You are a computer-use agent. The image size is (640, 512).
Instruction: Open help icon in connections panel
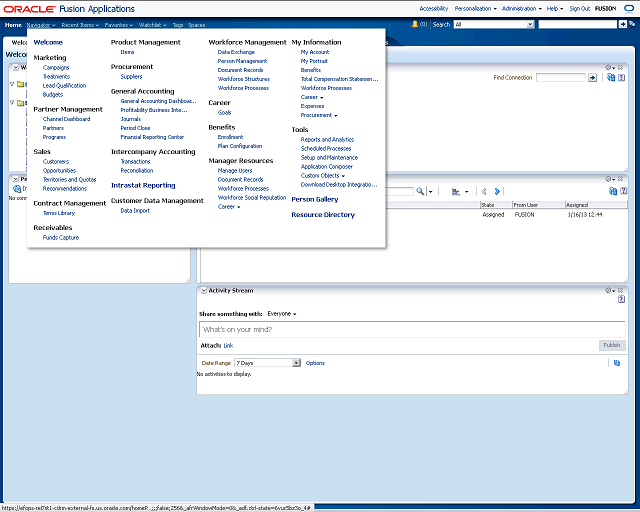click(622, 77)
